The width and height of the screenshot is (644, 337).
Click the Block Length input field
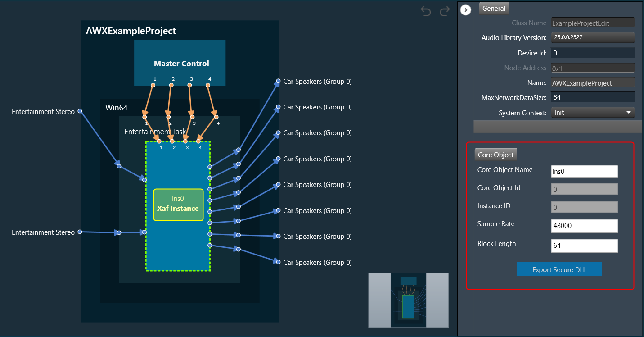[584, 246]
